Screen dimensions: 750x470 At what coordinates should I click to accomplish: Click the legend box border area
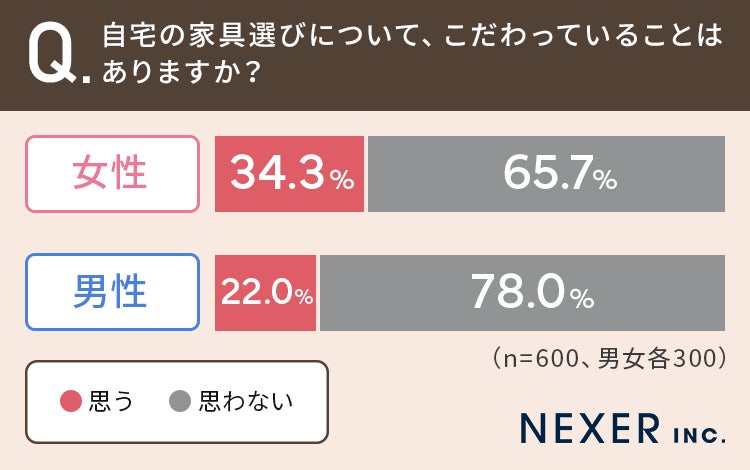click(x=176, y=364)
